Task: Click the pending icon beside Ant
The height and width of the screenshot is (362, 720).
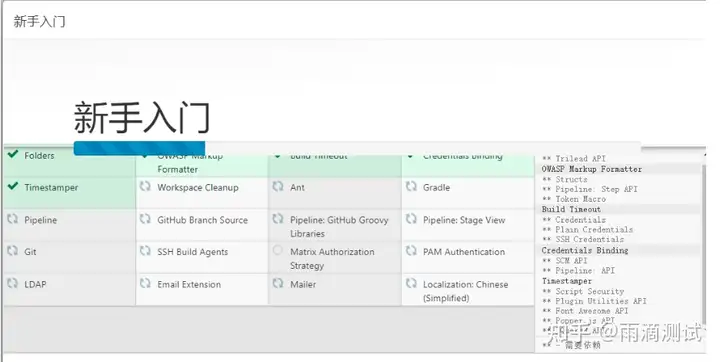Action: coord(278,187)
